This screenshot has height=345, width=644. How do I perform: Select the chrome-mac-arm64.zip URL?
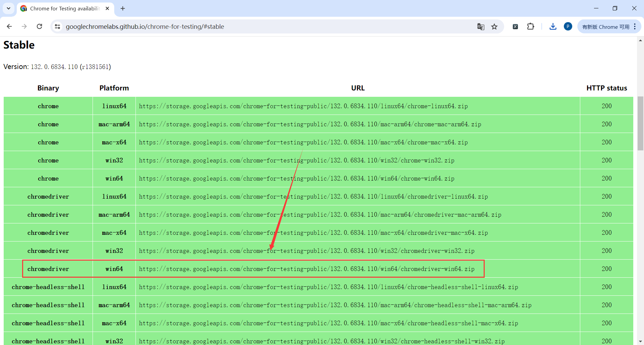coord(310,124)
